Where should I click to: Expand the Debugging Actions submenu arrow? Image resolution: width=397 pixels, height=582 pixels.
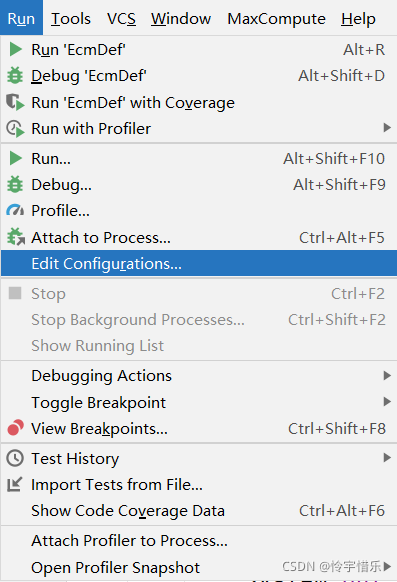pos(387,376)
